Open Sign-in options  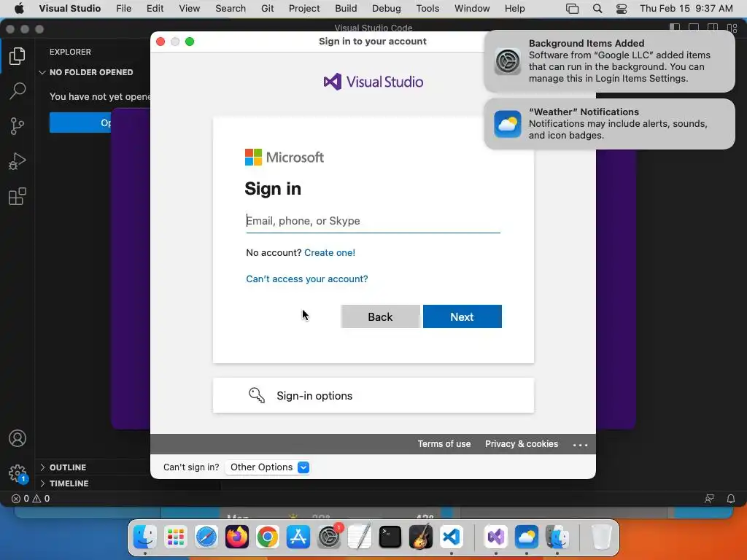click(x=373, y=395)
